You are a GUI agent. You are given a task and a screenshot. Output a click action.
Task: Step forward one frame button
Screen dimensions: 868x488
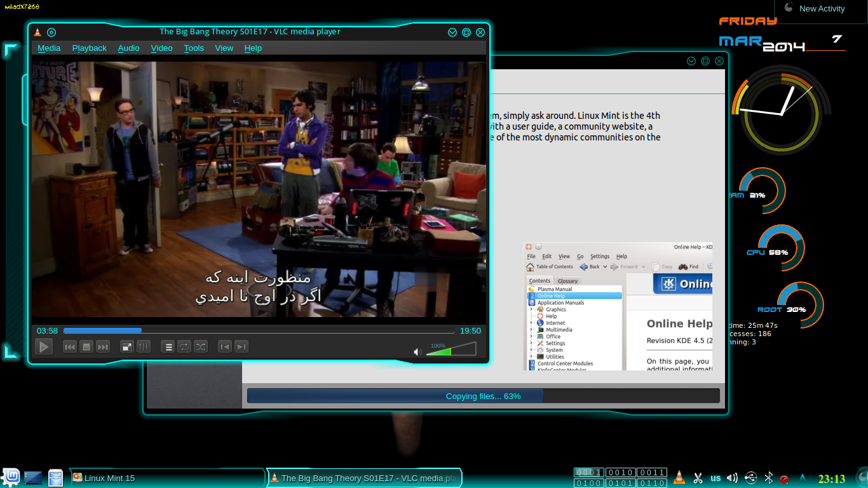pyautogui.click(x=241, y=346)
